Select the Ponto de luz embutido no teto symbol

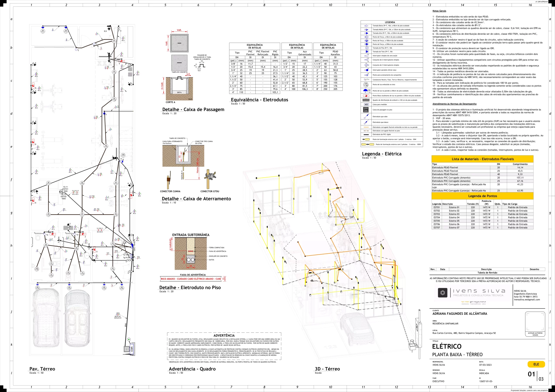tap(366, 85)
